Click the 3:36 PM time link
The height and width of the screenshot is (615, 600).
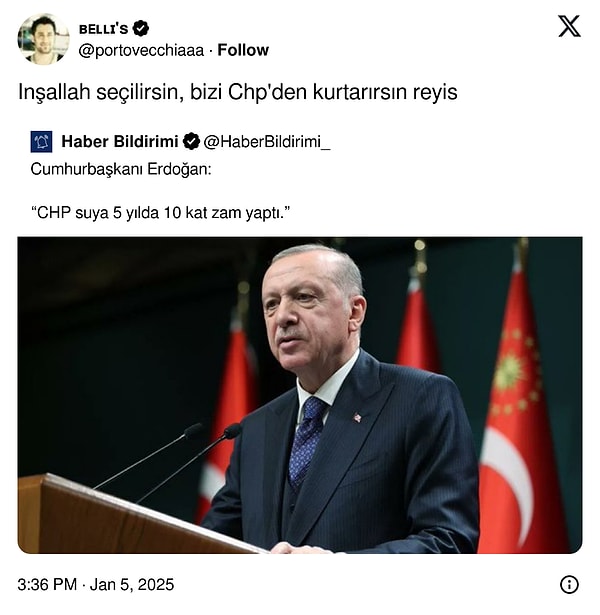pos(47,585)
